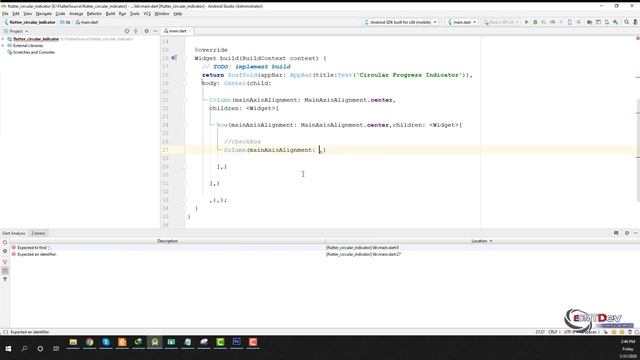Collapse all in the Project panel
This screenshot has height=360, width=640.
[136, 31]
